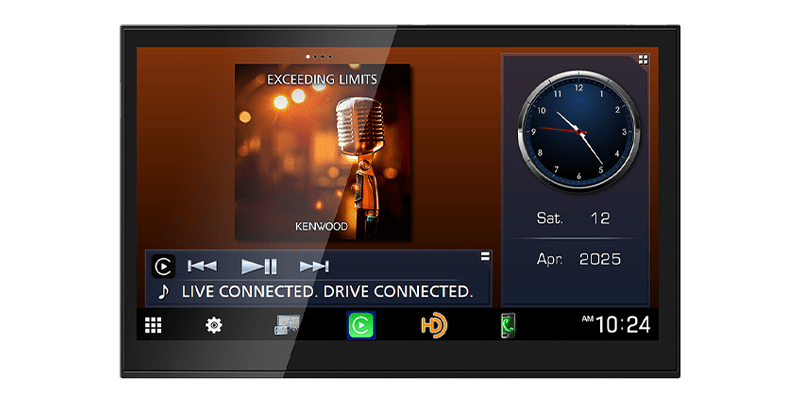Open the settings gear
This screenshot has width=800, height=400.
pos(214,325)
